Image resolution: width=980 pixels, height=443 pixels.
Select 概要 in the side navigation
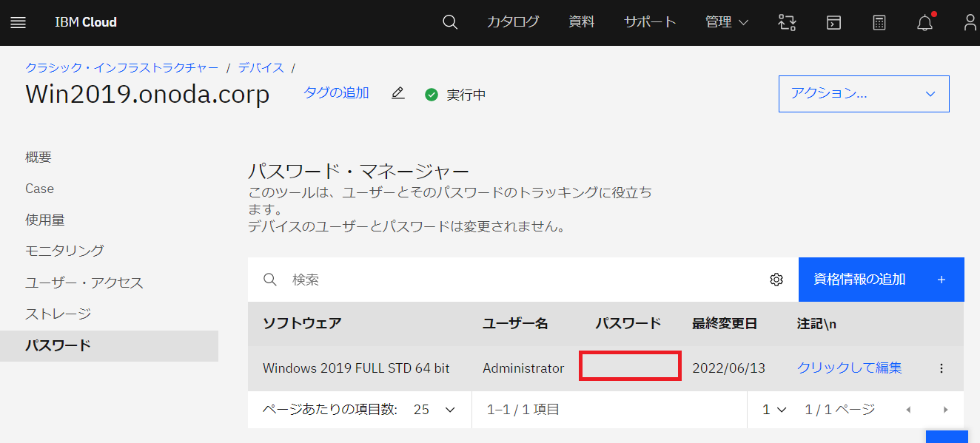coord(38,158)
